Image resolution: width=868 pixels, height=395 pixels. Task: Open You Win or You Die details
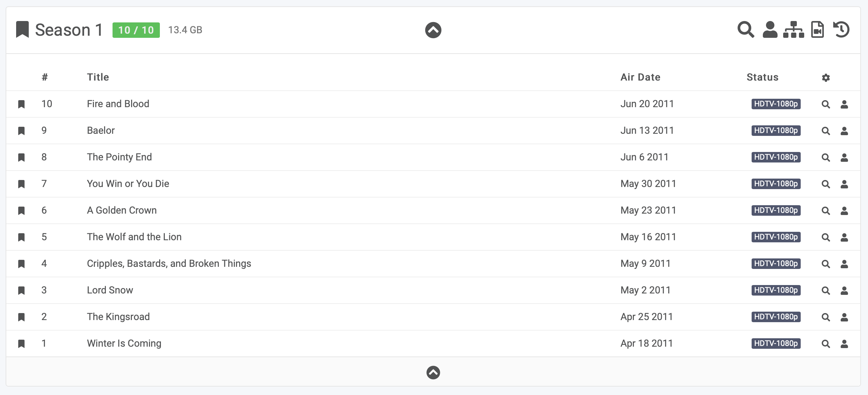pyautogui.click(x=128, y=183)
